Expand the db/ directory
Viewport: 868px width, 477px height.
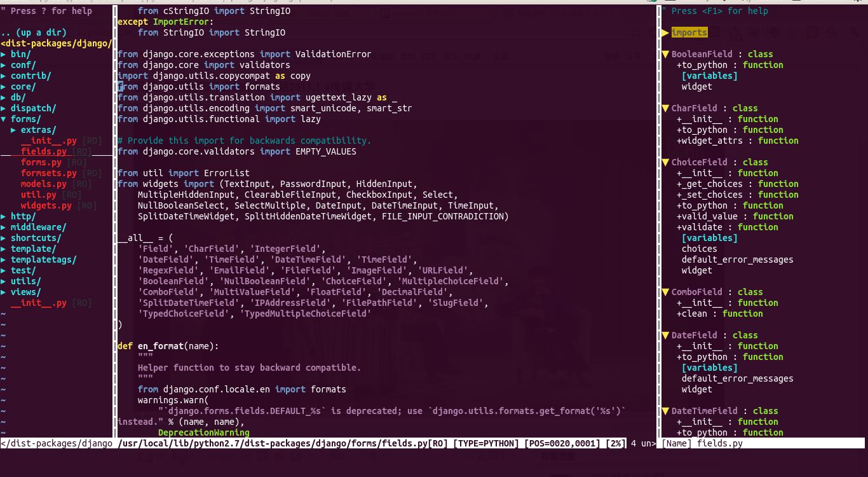tap(4, 98)
